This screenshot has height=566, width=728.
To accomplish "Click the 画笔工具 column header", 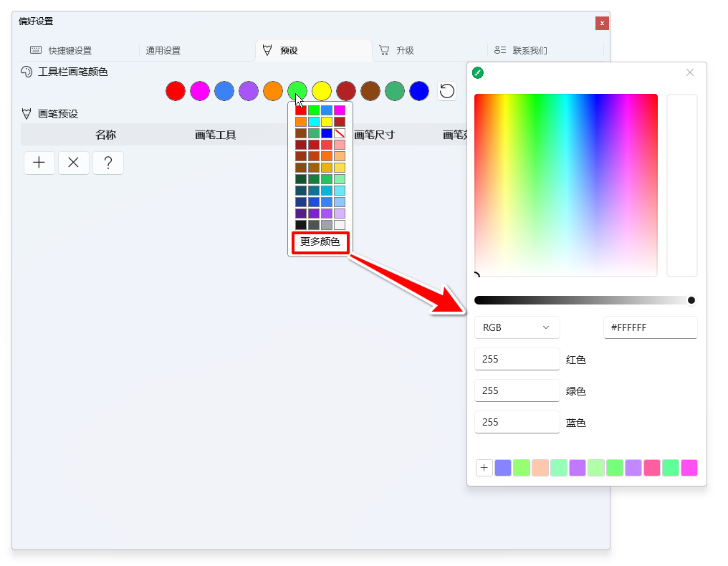I will point(216,135).
